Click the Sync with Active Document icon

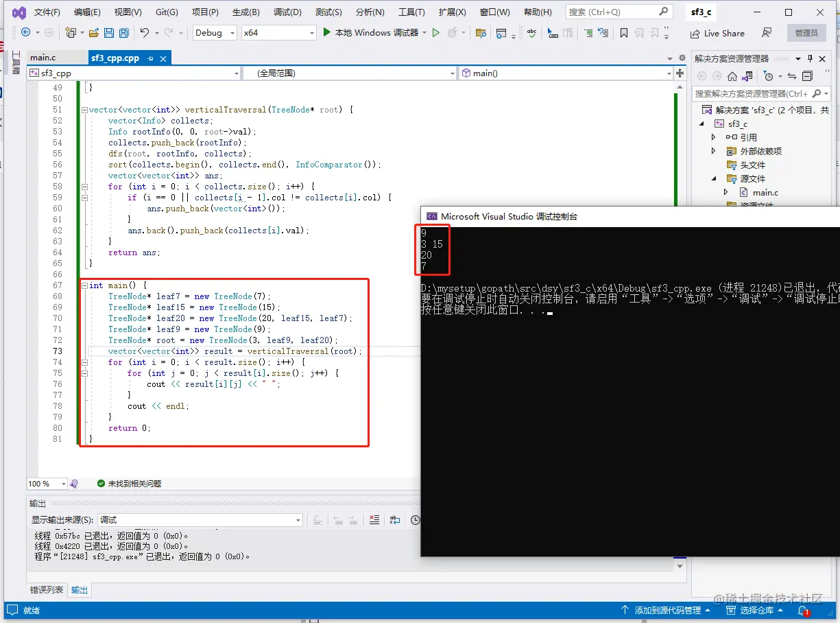[792, 76]
